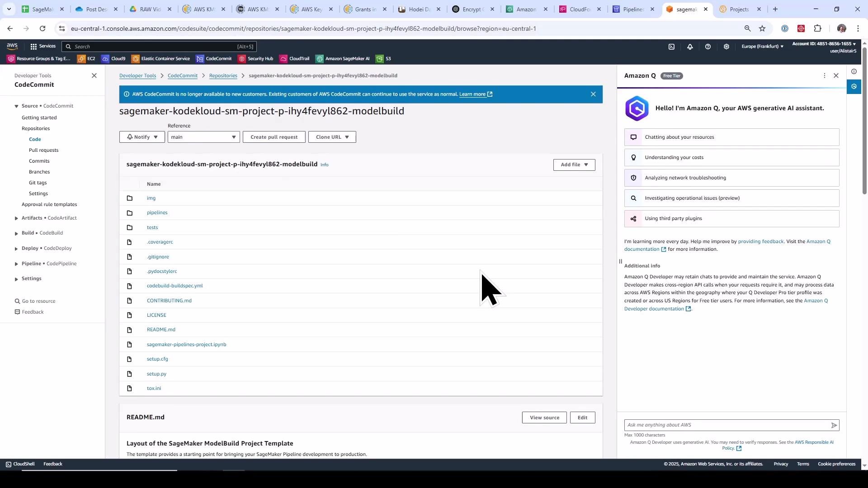Open S3 favorite shortcut
This screenshot has height=488, width=868.
383,59
